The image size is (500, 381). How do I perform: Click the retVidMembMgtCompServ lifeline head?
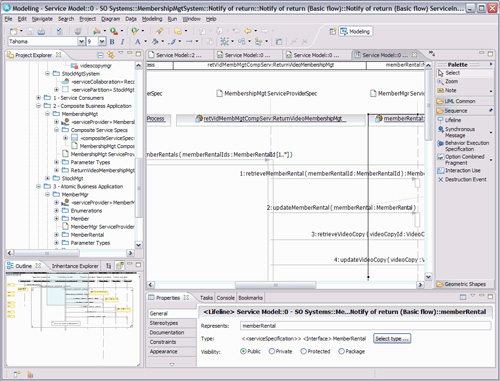click(x=271, y=119)
